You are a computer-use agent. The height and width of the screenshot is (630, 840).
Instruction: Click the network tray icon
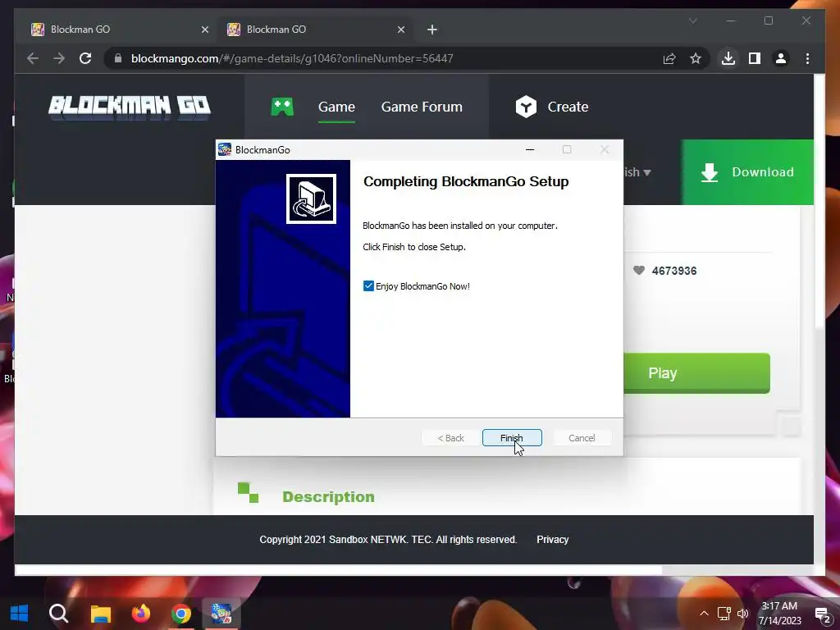point(724,614)
